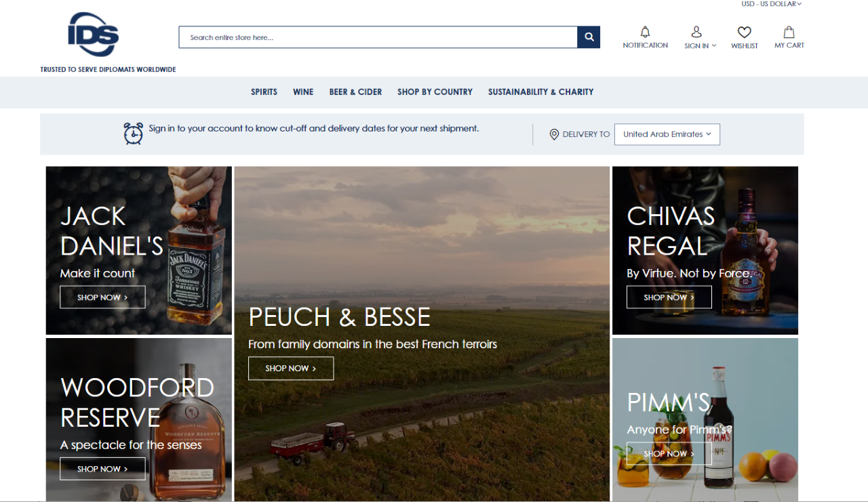
Task: Open the Spirits menu
Action: pos(264,92)
